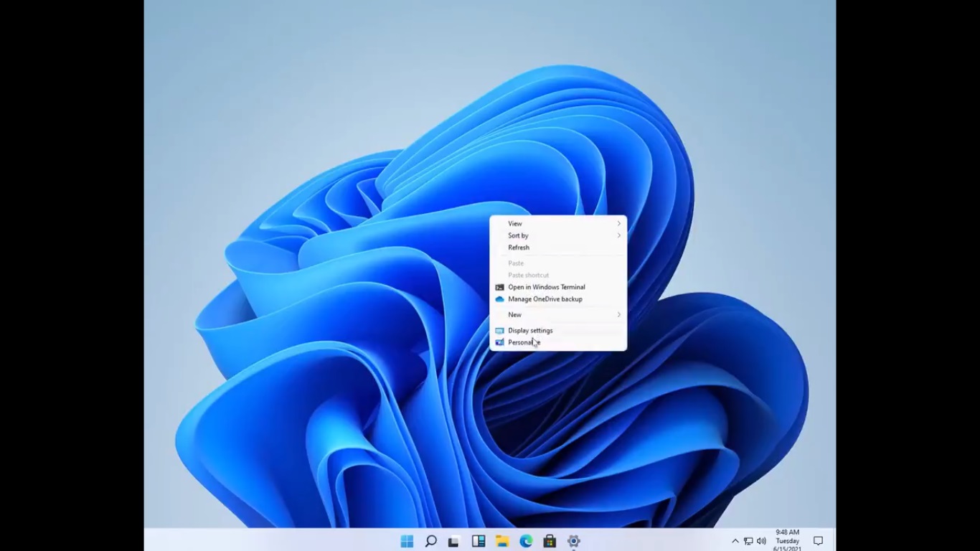980x551 pixels.
Task: Open Display settings from context menu
Action: 530,331
